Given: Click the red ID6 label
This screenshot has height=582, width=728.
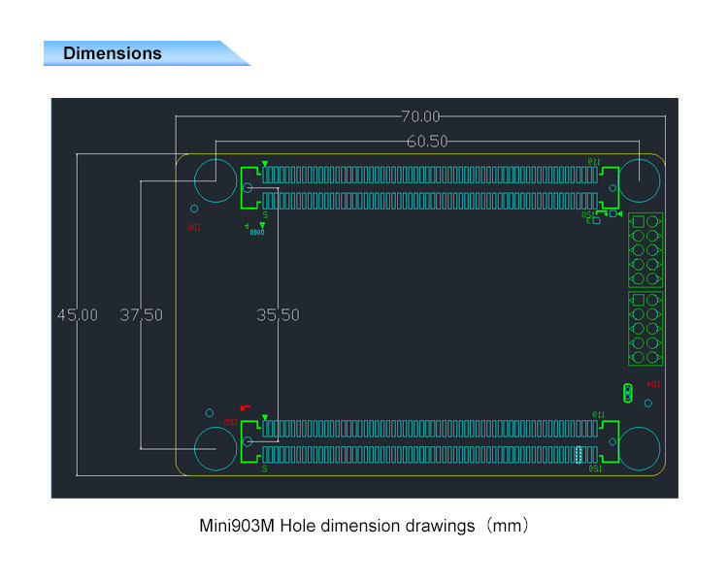Looking at the screenshot, I should click(x=194, y=227).
